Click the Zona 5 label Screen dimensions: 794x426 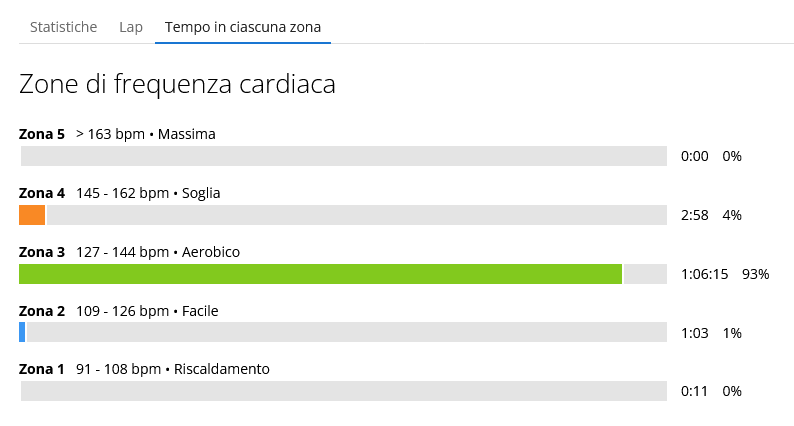[x=42, y=134]
